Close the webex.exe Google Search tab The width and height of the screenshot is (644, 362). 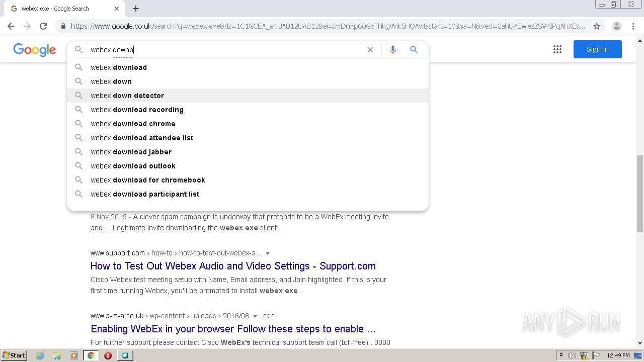pos(117,9)
